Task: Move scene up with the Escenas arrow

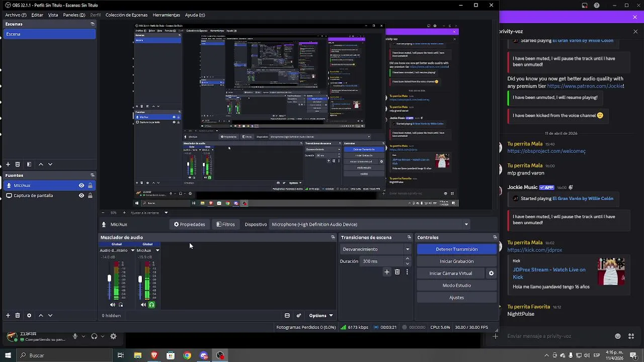Action: click(x=41, y=164)
